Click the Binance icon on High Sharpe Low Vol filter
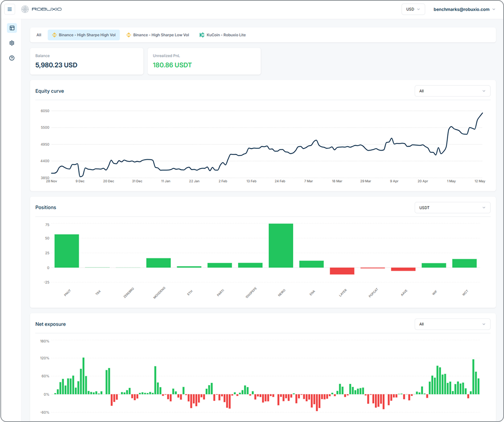Image resolution: width=504 pixels, height=422 pixels. (x=128, y=35)
